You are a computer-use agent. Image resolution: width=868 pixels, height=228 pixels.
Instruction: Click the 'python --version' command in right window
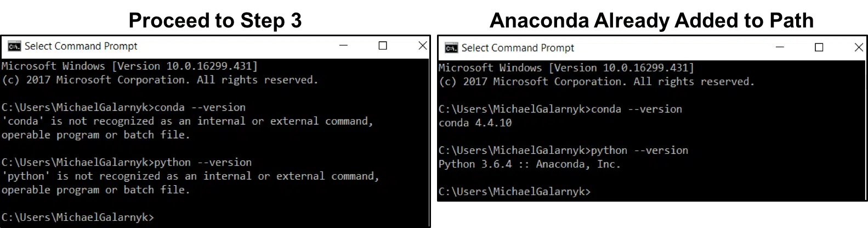coord(639,150)
